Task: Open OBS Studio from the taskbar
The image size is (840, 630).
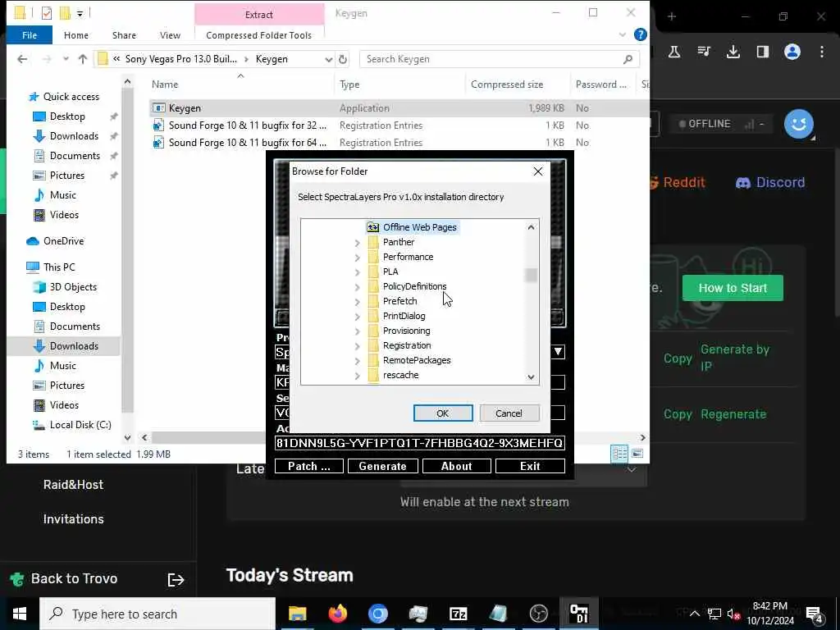Action: (538, 614)
